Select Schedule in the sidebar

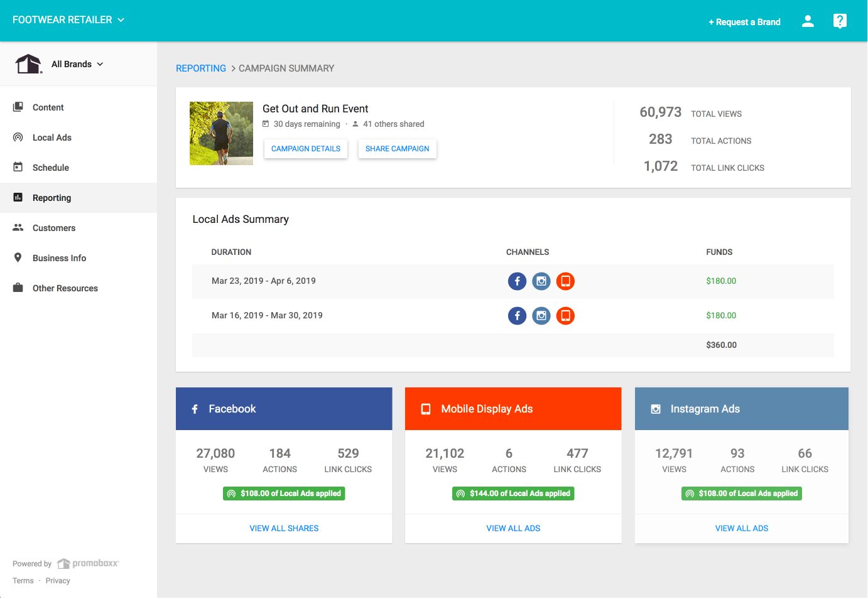79,168
